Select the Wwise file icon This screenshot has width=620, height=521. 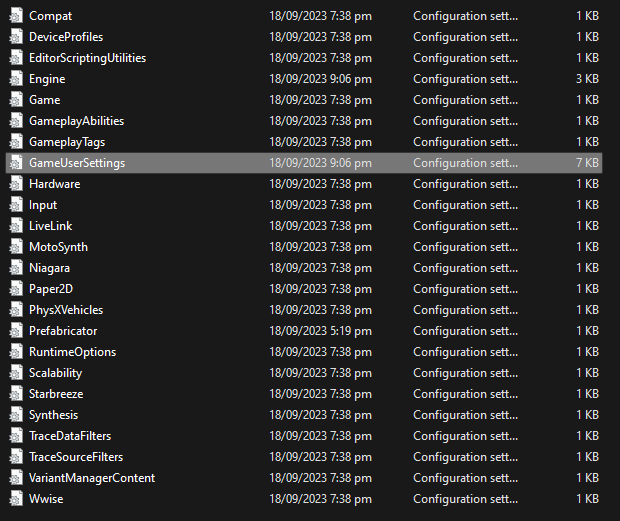[16, 498]
